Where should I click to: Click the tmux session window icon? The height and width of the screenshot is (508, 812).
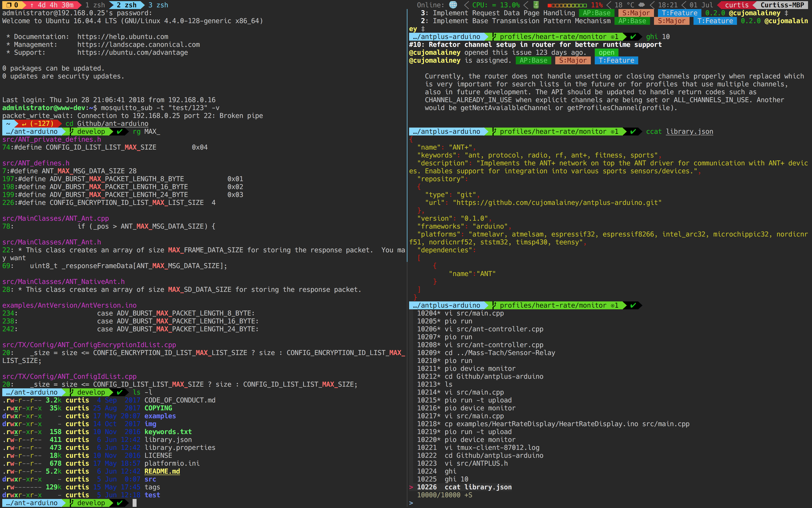pos(9,5)
